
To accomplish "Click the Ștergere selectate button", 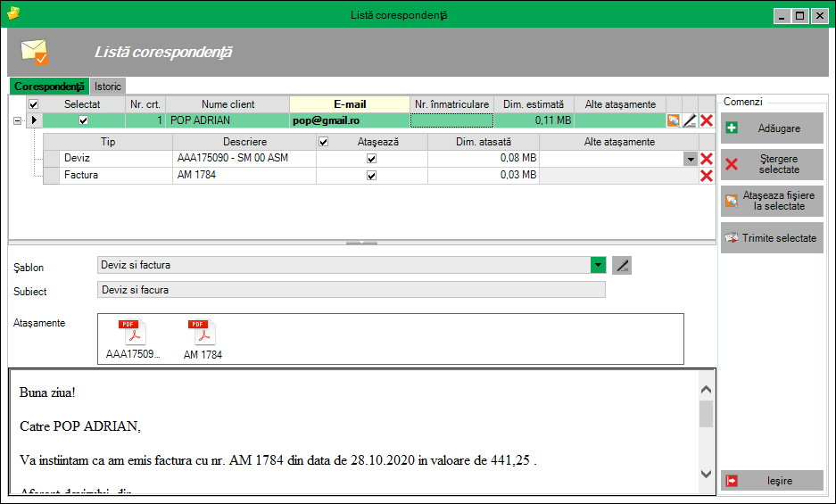I will pyautogui.click(x=772, y=164).
